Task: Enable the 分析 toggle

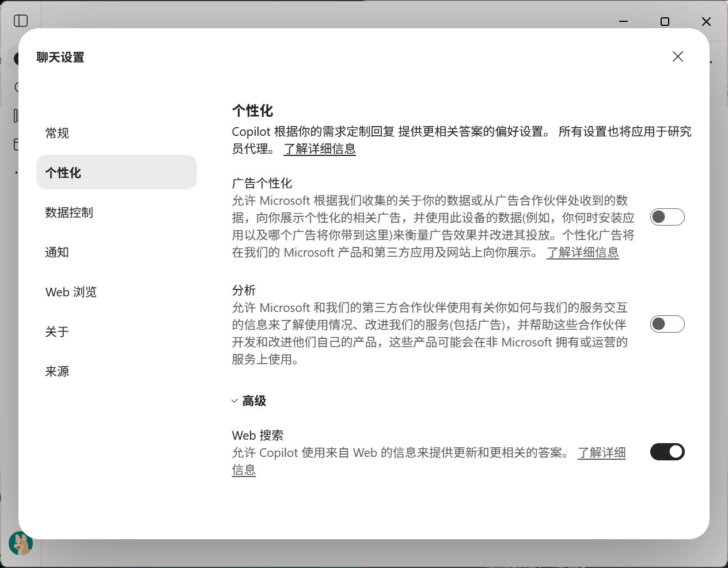Action: [667, 324]
